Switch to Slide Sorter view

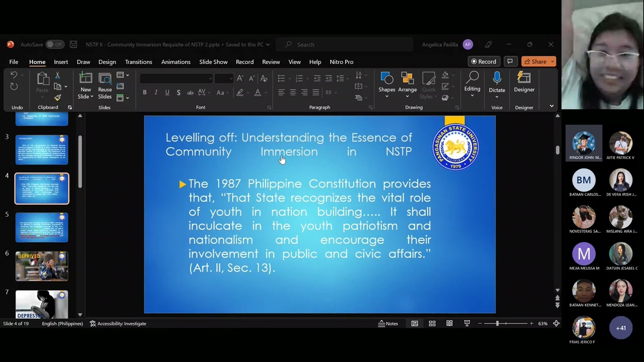[432, 324]
